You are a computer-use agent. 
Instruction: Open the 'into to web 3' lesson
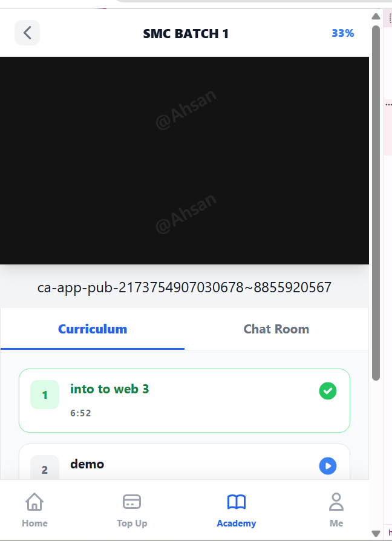tap(185, 401)
